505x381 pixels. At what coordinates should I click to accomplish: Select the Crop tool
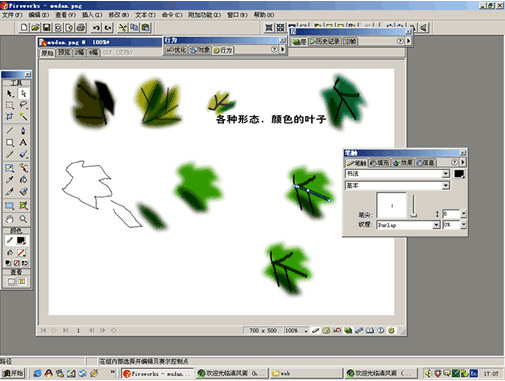point(10,117)
